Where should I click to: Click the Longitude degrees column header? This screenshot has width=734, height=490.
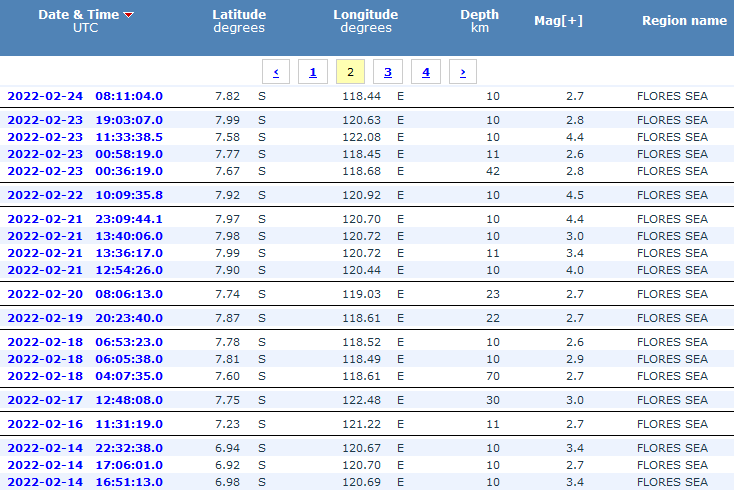coord(366,21)
